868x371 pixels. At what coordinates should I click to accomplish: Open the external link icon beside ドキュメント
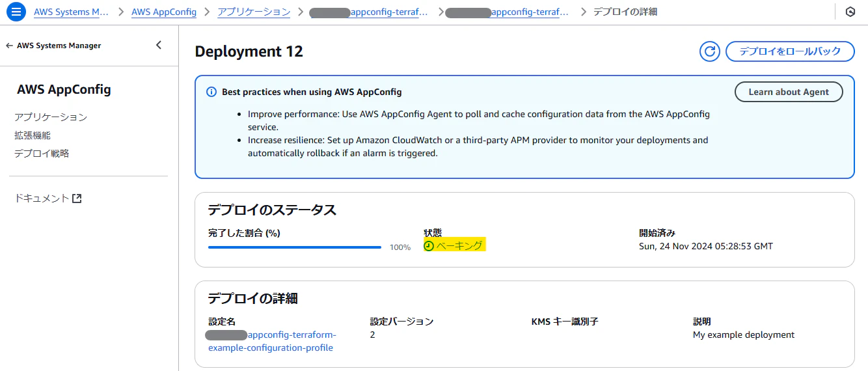pos(77,199)
